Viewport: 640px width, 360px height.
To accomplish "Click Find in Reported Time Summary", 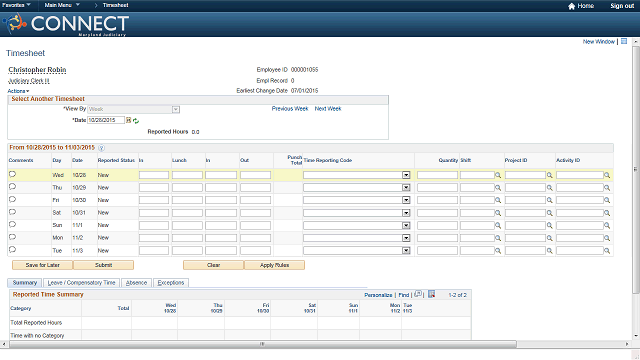I will (404, 295).
